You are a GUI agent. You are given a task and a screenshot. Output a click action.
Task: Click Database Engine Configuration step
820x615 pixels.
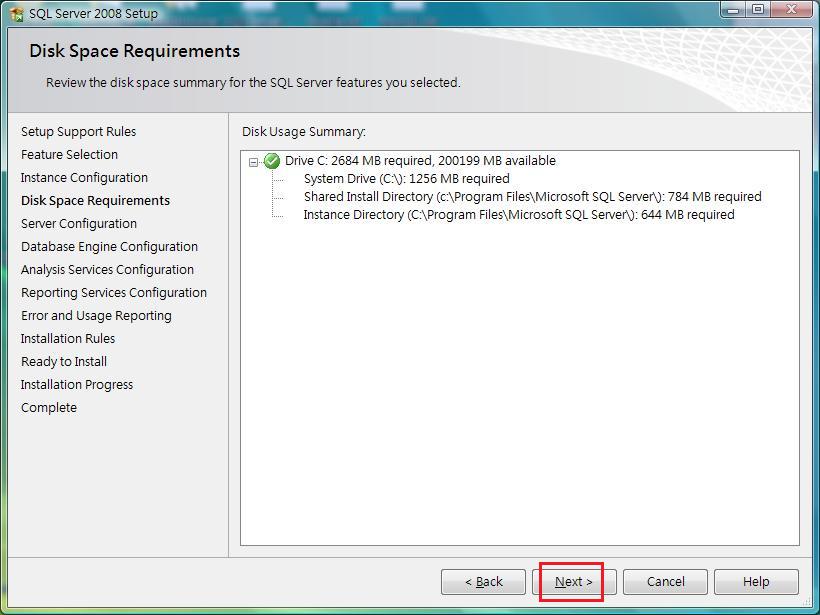(109, 247)
